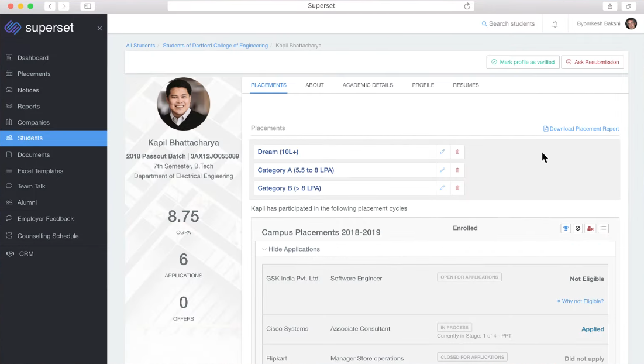
Task: Open Dashboard in sidebar
Action: click(33, 57)
